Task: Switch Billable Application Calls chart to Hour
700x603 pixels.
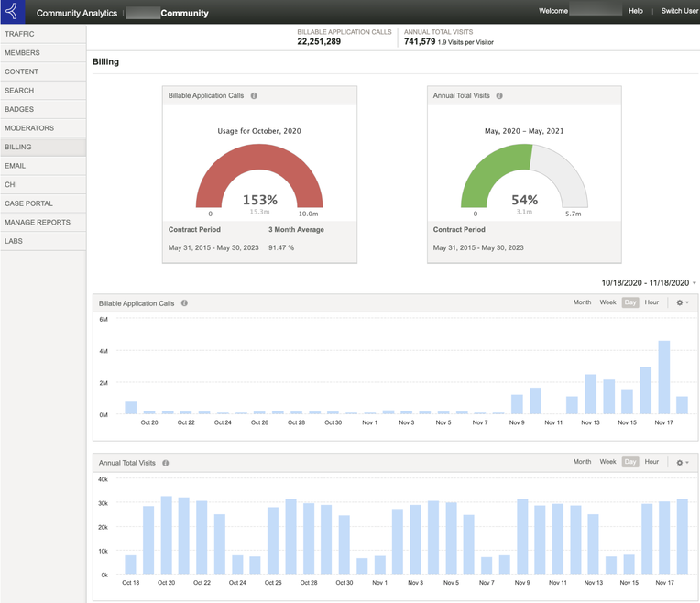Action: (x=651, y=302)
